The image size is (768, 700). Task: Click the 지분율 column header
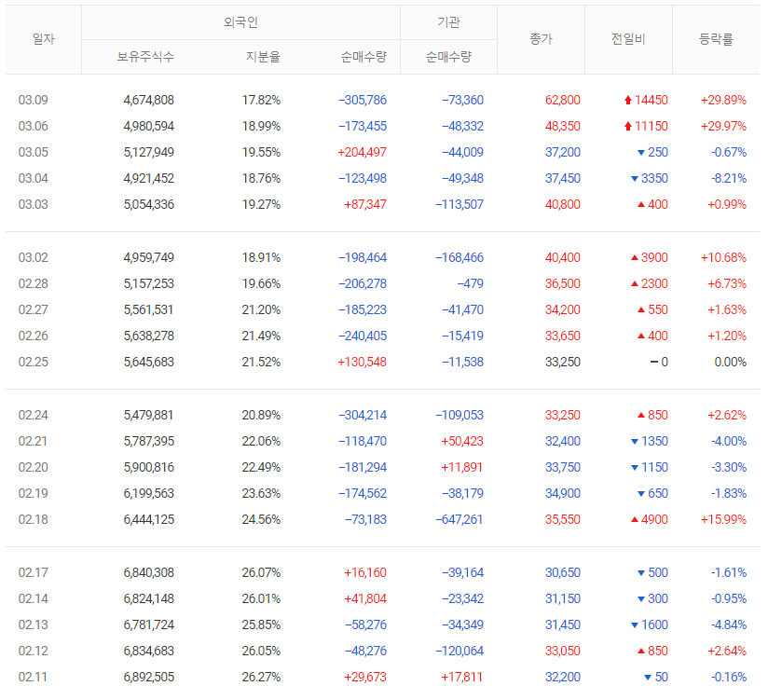(263, 57)
